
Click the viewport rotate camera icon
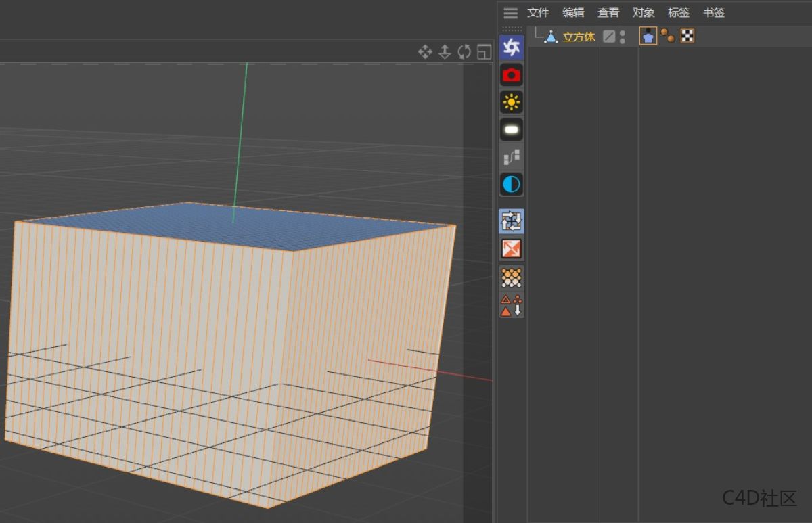(x=464, y=53)
